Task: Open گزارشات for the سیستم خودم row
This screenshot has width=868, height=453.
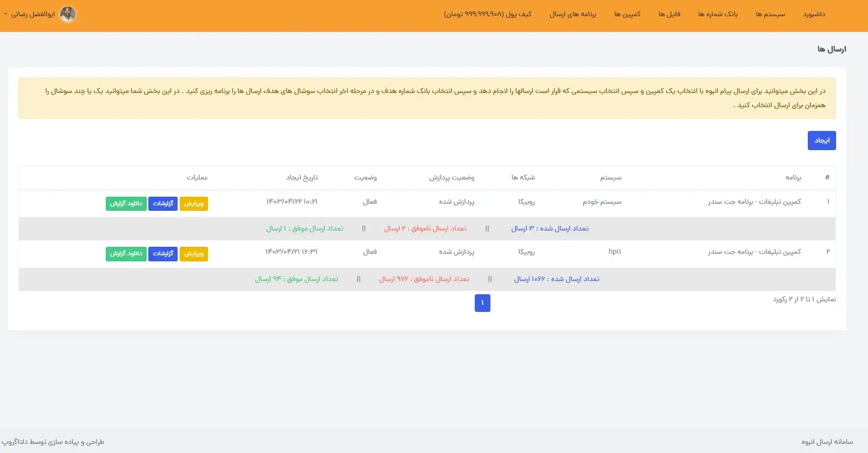Action: (x=163, y=204)
